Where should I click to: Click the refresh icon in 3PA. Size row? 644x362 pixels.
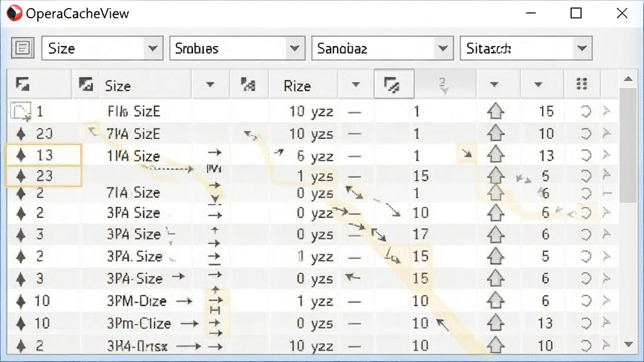coord(586,256)
